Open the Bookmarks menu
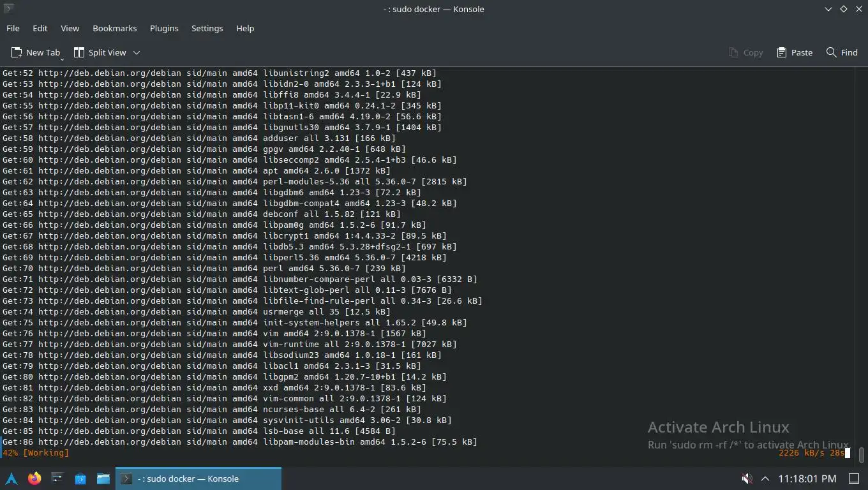Viewport: 868px width, 490px height. pyautogui.click(x=115, y=28)
